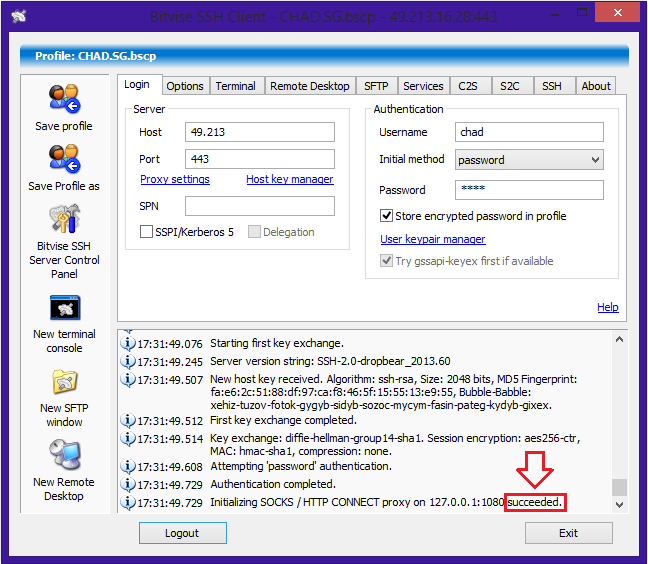
Task: Click info icon for 'Key exchange: diffie-hellman' entry
Action: point(128,438)
